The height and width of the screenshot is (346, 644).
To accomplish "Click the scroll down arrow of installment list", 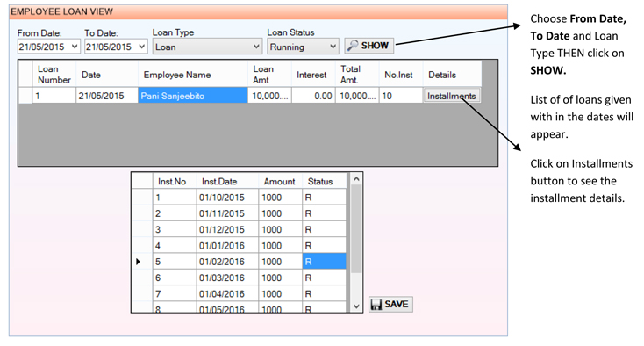I will 356,306.
